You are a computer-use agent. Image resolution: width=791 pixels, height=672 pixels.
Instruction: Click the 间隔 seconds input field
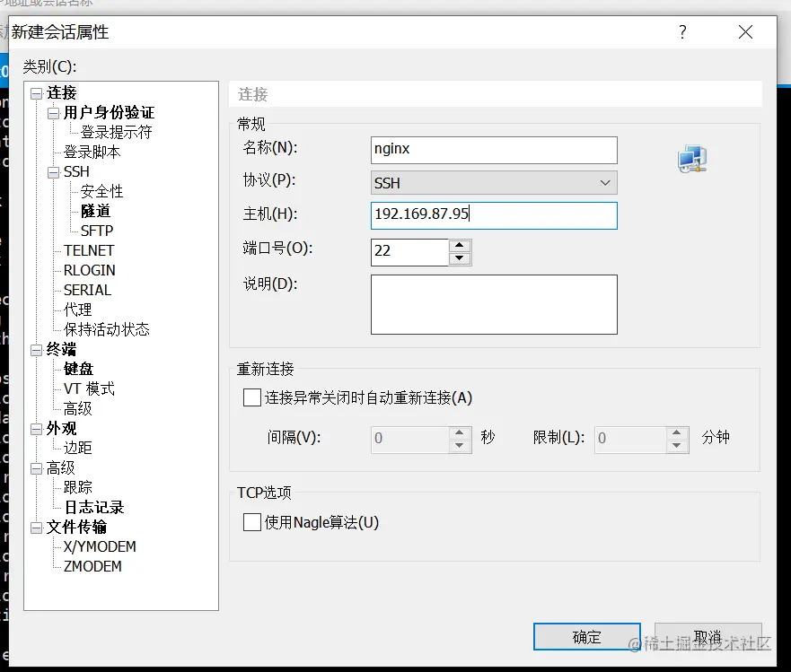click(x=409, y=440)
